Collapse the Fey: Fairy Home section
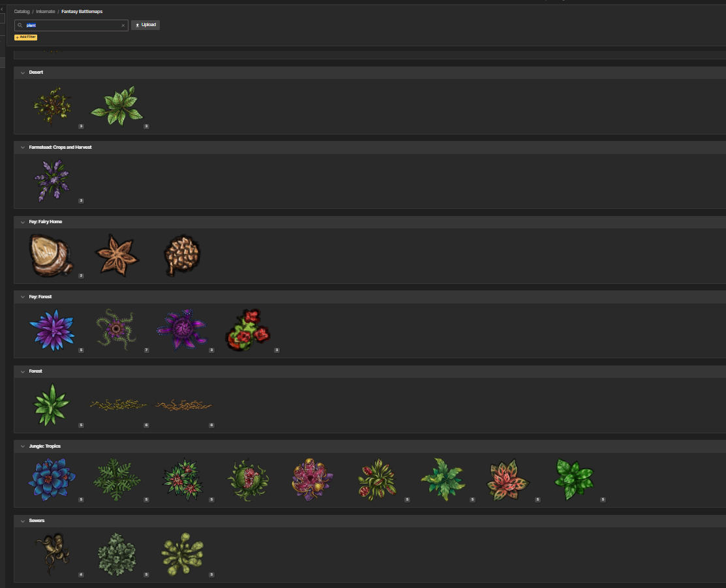Image resolution: width=726 pixels, height=588 pixels. (23, 222)
